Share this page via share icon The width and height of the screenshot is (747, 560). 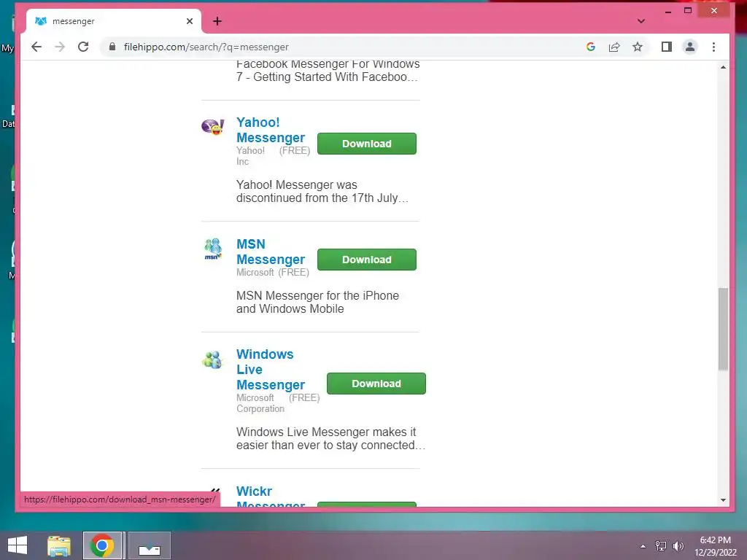pos(614,47)
